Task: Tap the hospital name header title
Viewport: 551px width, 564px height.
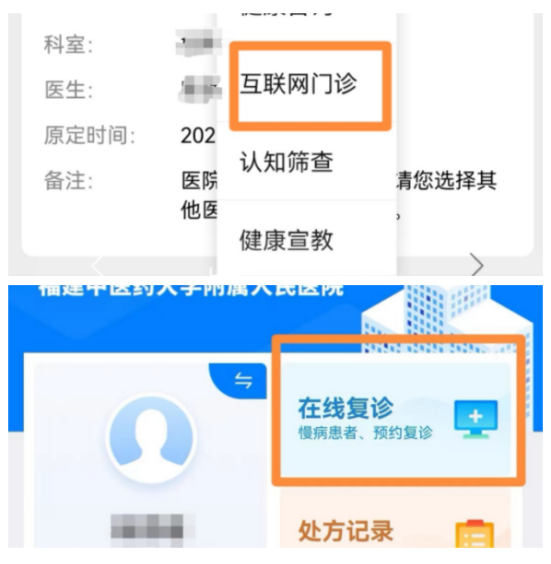Action: [191, 290]
